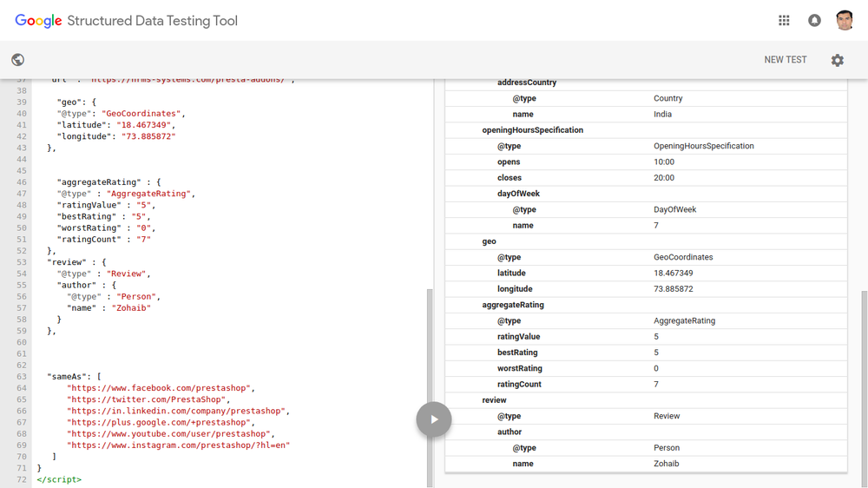Click the globe fetch URL icon

click(x=17, y=59)
